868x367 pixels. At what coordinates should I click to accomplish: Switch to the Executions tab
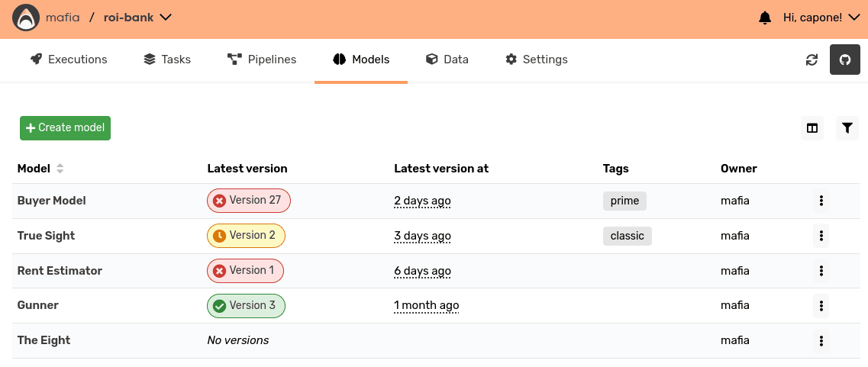[69, 60]
